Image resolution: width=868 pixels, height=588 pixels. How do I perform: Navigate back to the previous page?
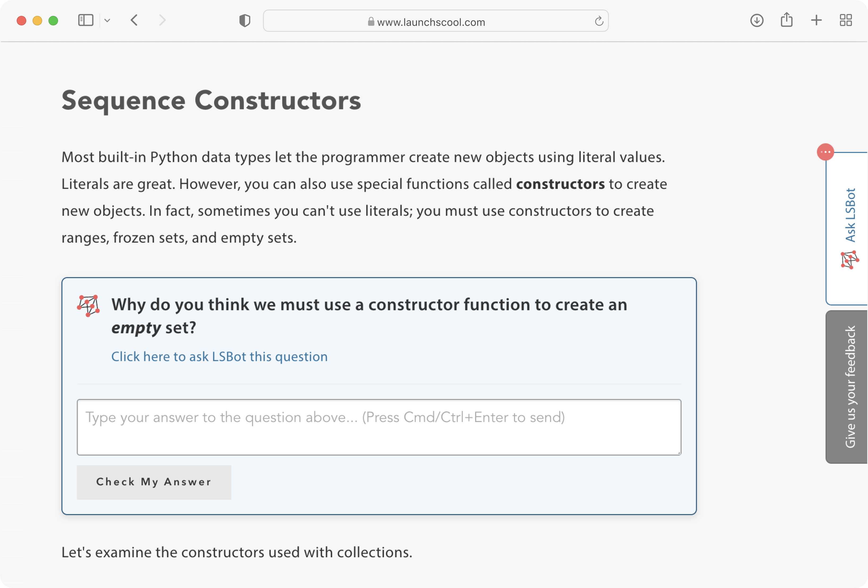tap(134, 21)
